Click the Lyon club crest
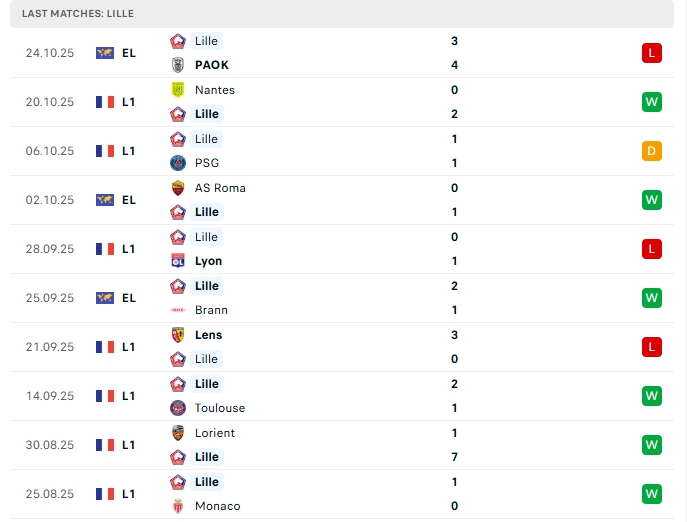This screenshot has height=522, width=687. tap(178, 261)
